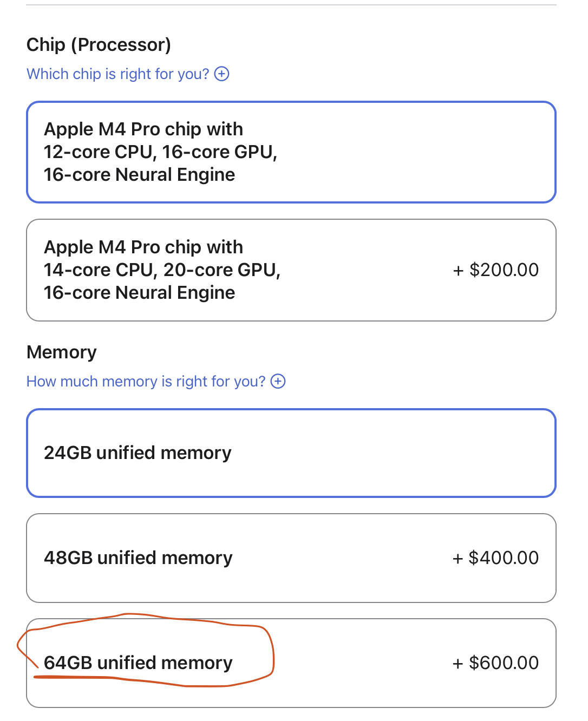Choose 48GB unified memory option
The width and height of the screenshot is (588, 721).
point(291,558)
